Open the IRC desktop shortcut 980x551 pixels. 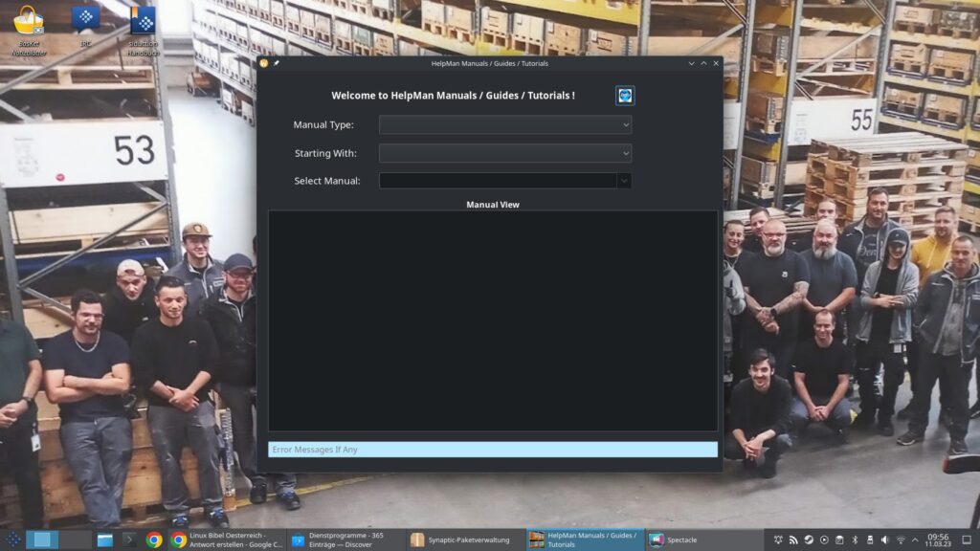(x=85, y=26)
